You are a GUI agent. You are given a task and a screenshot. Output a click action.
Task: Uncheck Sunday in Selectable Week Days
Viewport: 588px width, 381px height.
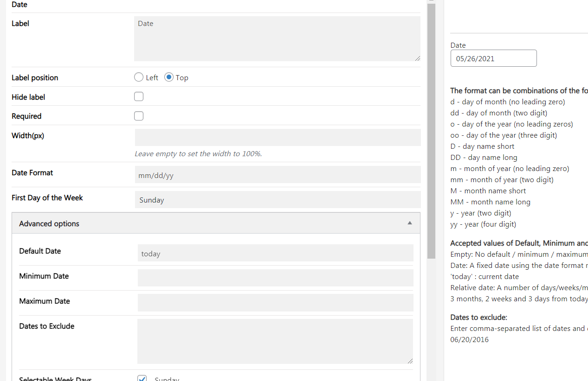(x=142, y=379)
